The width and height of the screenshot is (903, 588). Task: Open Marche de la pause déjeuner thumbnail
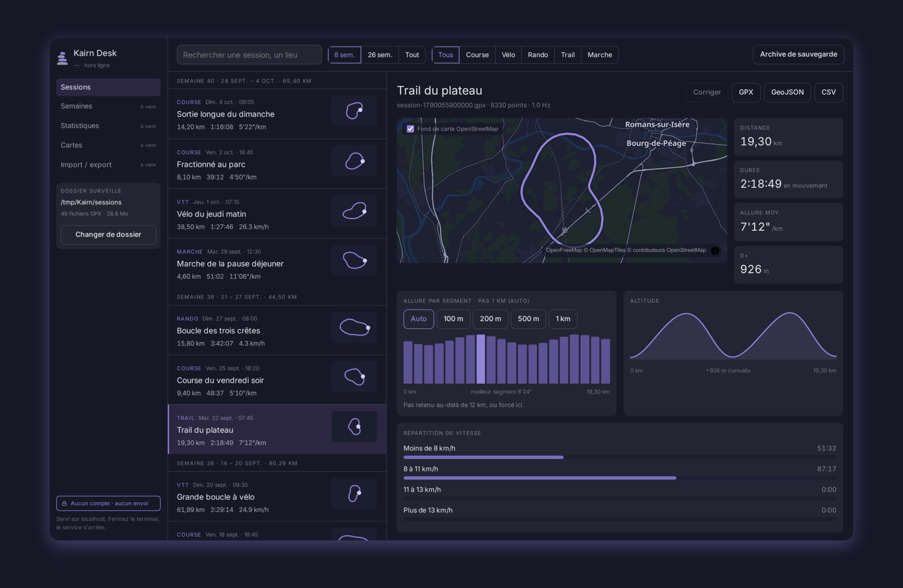354,260
